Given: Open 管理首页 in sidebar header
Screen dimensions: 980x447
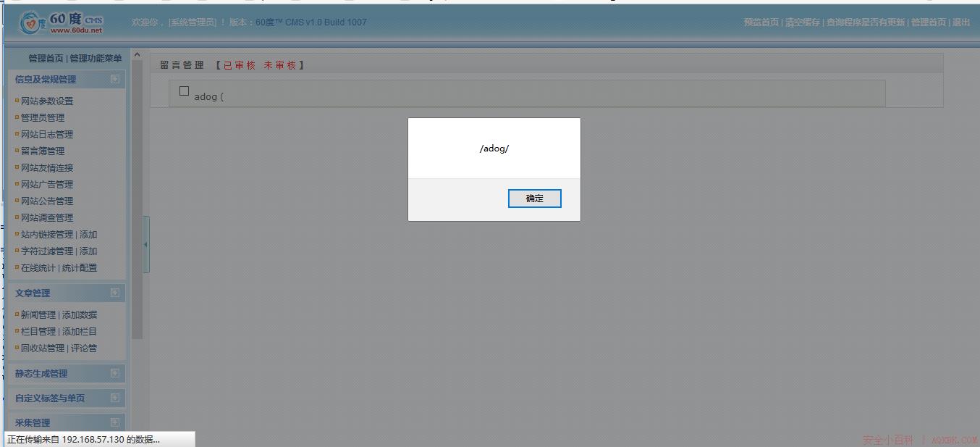Looking at the screenshot, I should point(46,58).
